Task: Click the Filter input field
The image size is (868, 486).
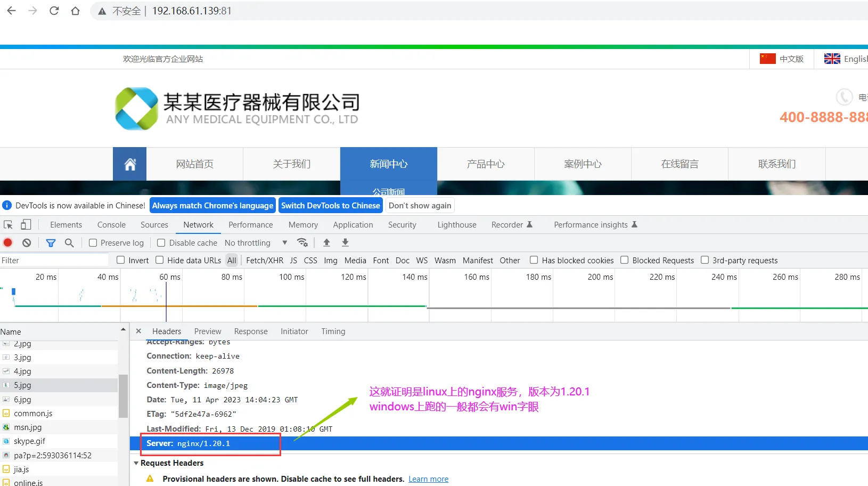Action: point(53,260)
